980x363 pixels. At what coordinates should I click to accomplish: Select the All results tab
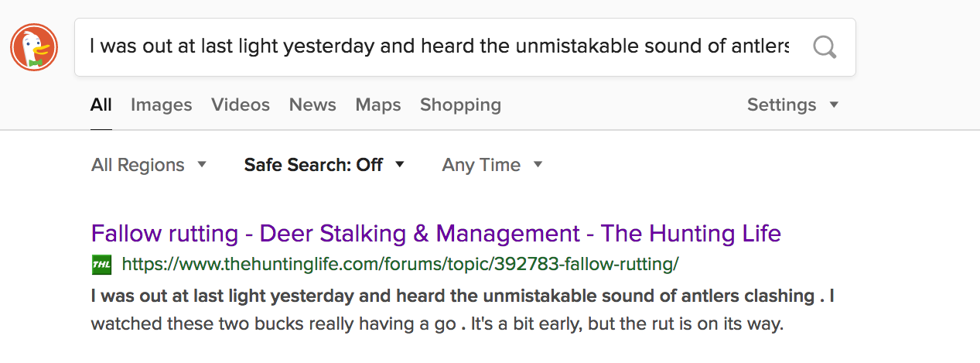coord(101,104)
